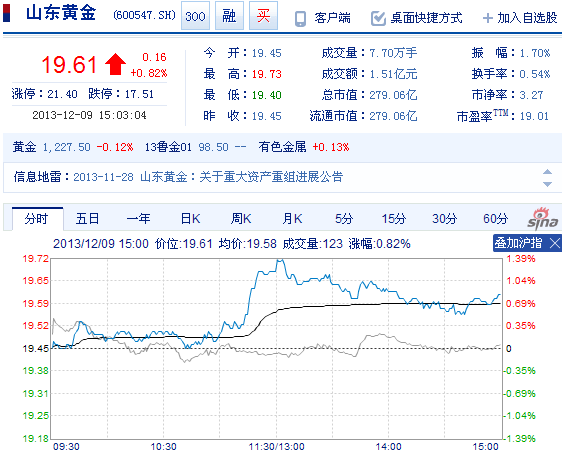
Task: Click the stock code (600547.SH)
Action: (144, 15)
